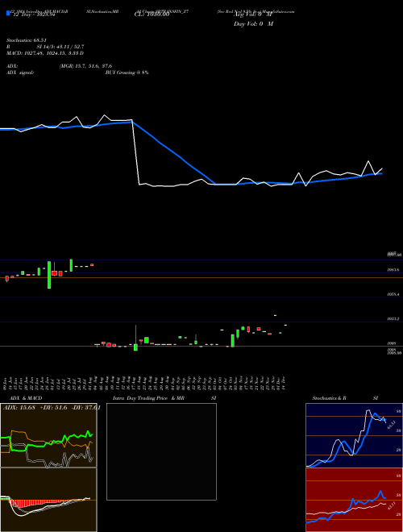This screenshot has width=403, height=532.
Task: Select the '(MGR) 15.7, 51.6, 37.6' ADX values
Action: point(85,66)
